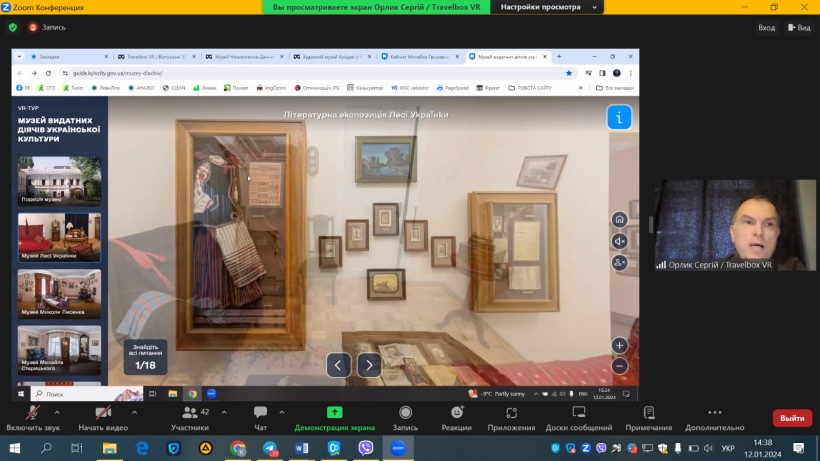Screen dimensions: 820x461
Task: Click the Вид view button
Action: (x=799, y=28)
